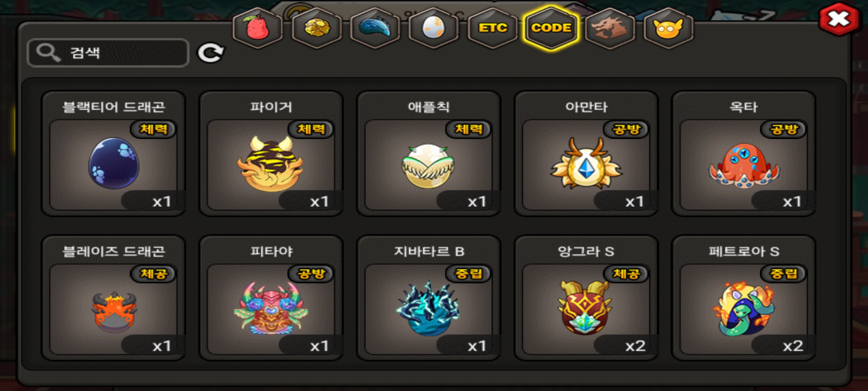Open the yellow creature face tab
This screenshot has width=868, height=391.
coord(668,28)
